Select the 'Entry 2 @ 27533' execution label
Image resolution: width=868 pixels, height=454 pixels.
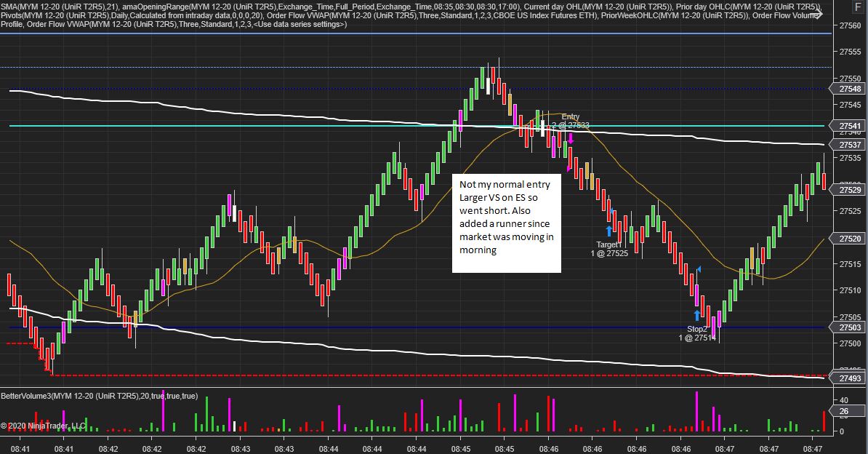[571, 122]
